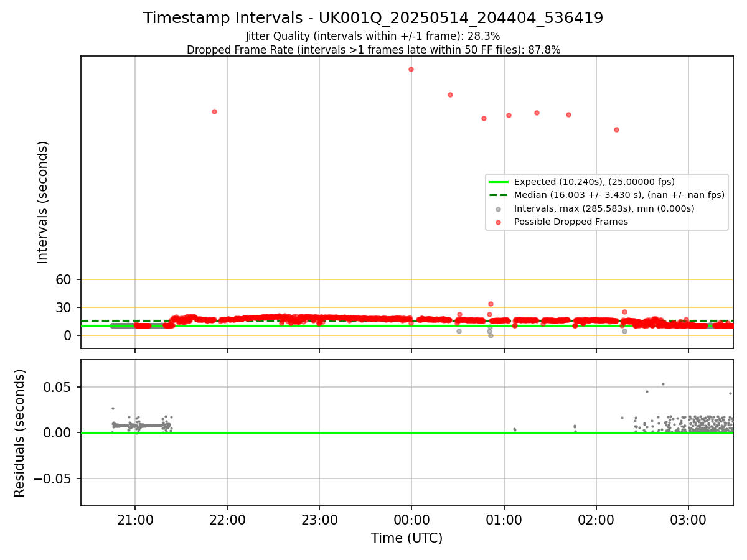
Task: Click the 'Time (UTC)' x-axis label
Action: [406, 538]
